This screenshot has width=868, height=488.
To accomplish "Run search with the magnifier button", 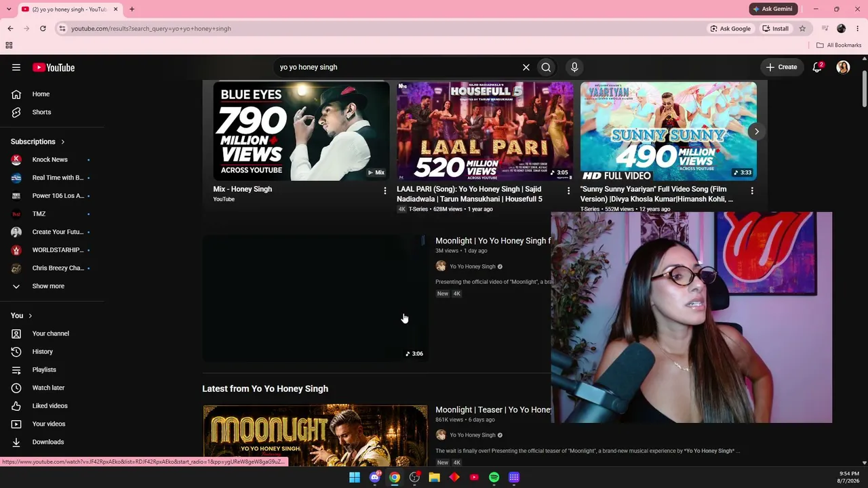I will pos(546,67).
